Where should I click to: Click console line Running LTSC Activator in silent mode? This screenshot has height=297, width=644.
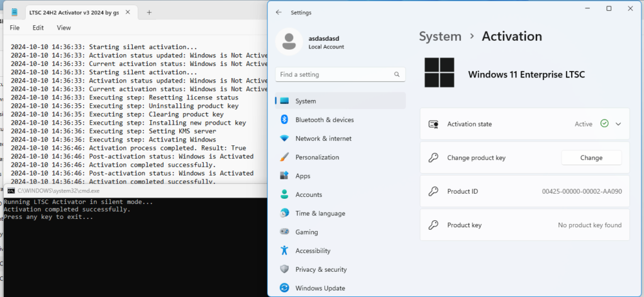[79, 202]
